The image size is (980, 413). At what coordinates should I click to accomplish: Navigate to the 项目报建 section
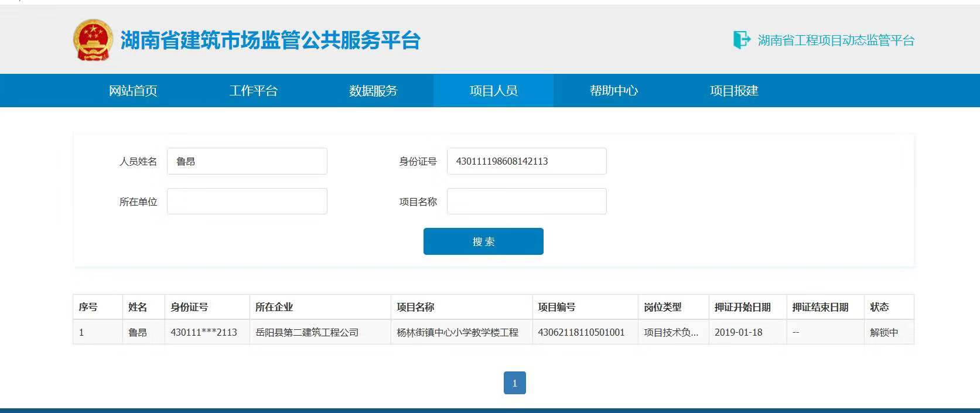(733, 91)
